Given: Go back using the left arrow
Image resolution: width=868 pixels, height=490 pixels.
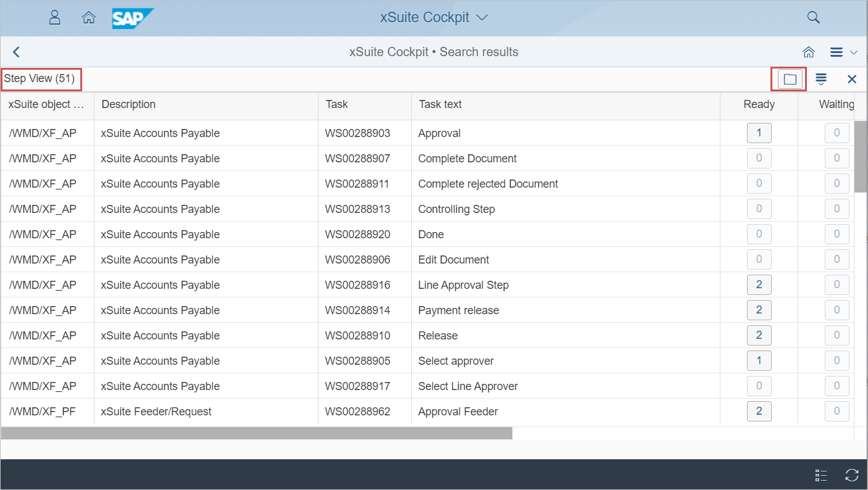Looking at the screenshot, I should (17, 52).
